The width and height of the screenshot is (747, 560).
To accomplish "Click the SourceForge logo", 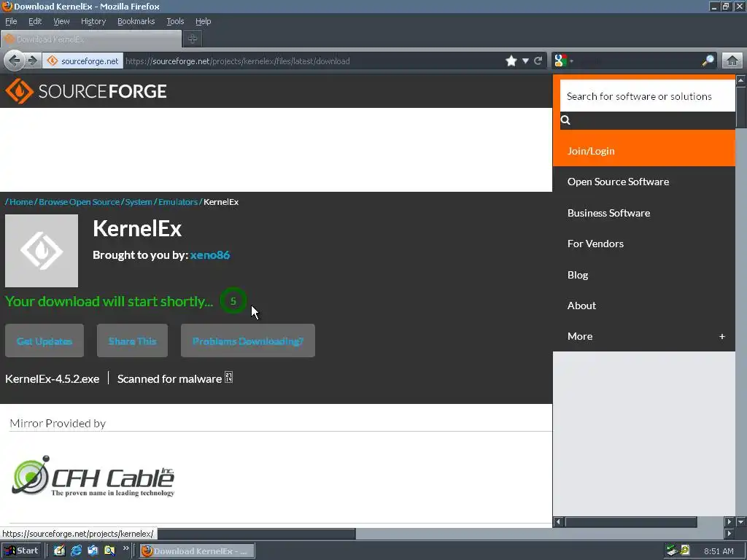I will [86, 91].
